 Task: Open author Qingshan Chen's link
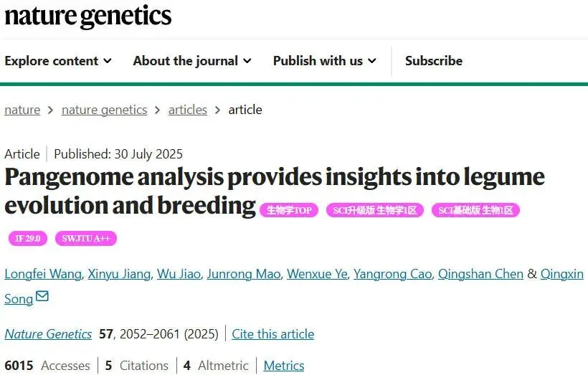[480, 274]
